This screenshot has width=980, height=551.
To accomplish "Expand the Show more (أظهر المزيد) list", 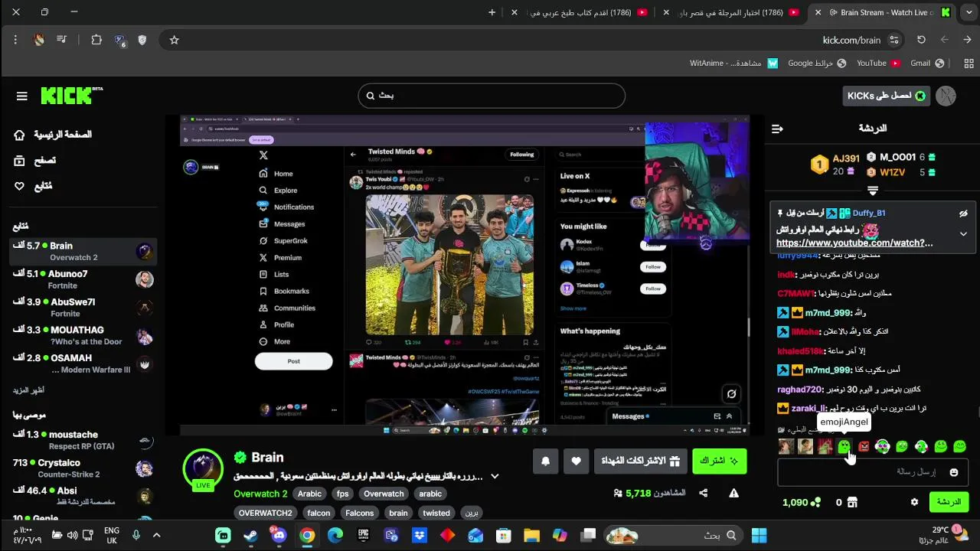I will [28, 390].
